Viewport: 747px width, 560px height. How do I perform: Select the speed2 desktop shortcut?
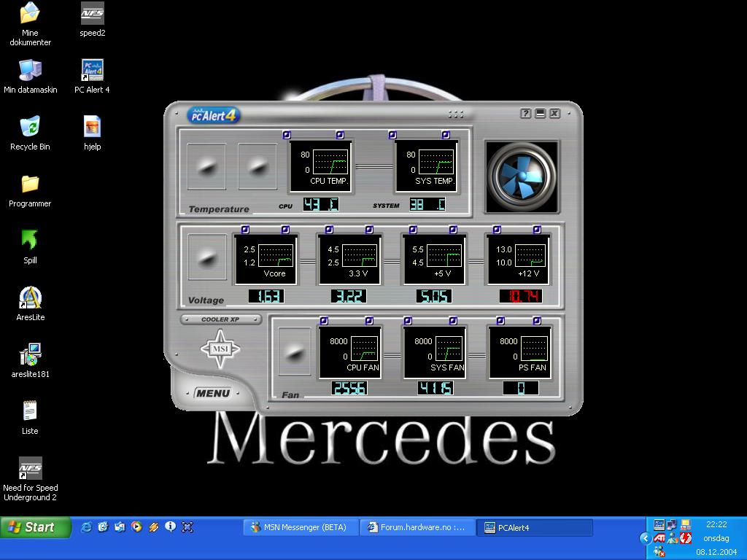tap(93, 19)
